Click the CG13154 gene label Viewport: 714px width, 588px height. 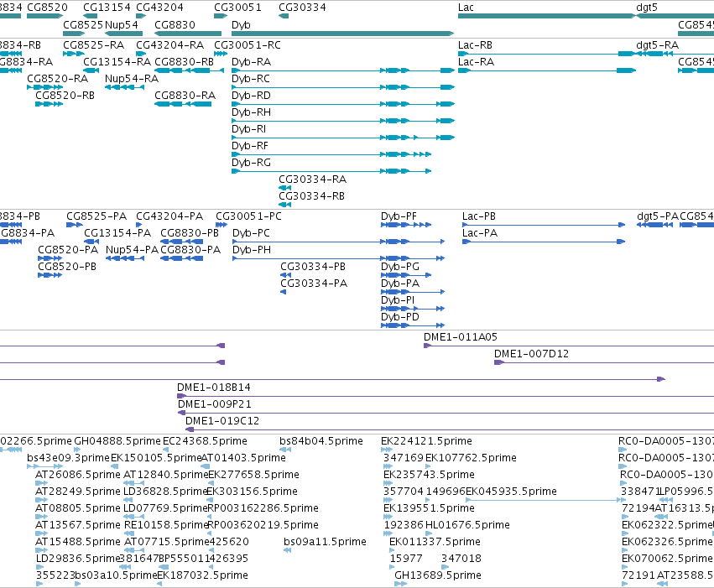(x=107, y=8)
